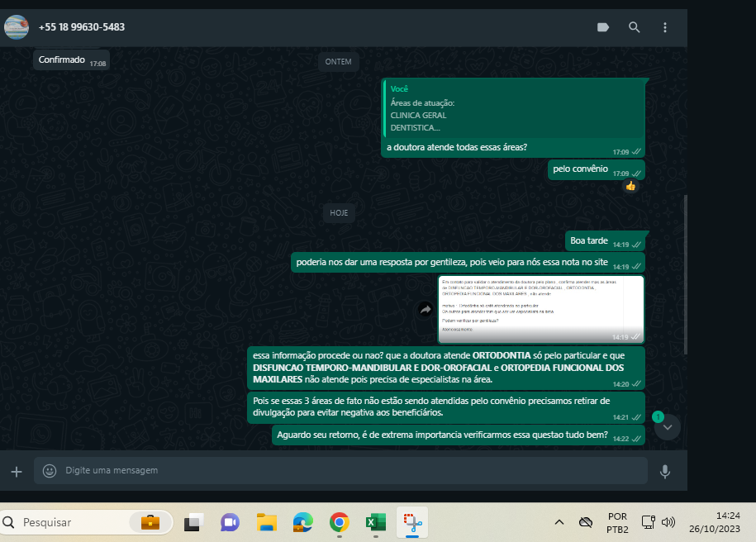Expand hidden system tray icons
Viewport: 756px width, 542px height.
[x=559, y=522]
